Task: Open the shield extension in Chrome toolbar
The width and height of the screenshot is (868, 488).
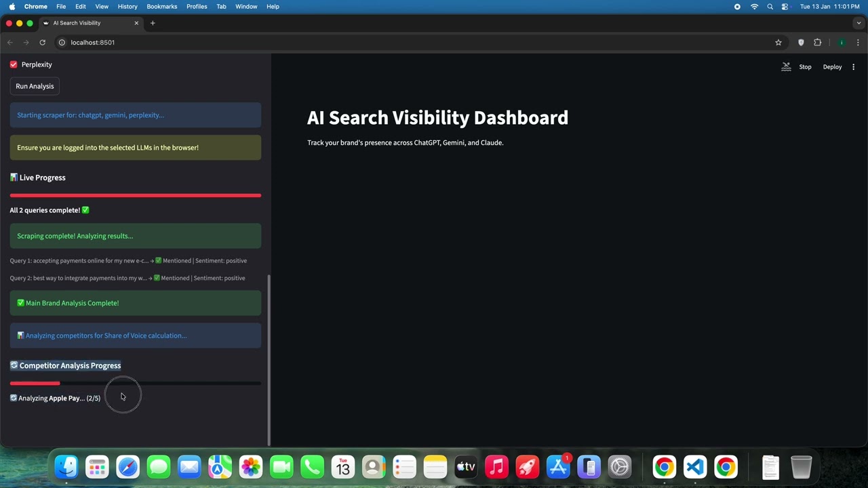Action: 801,43
